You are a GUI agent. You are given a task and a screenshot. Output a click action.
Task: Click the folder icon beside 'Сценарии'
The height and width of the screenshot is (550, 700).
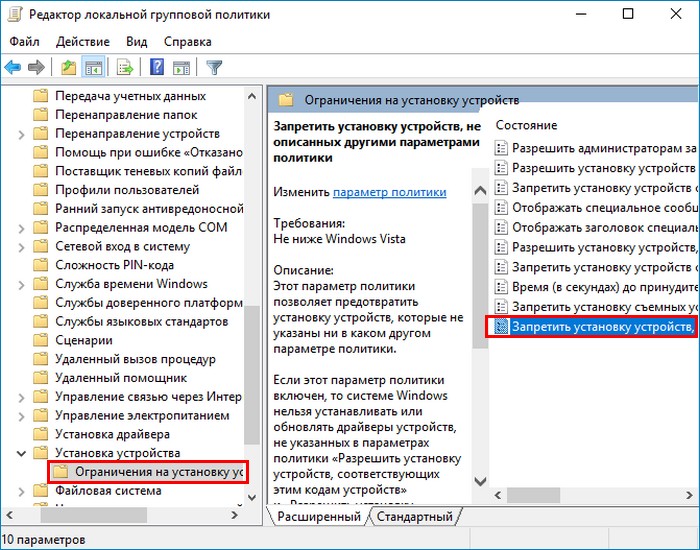[x=41, y=341]
